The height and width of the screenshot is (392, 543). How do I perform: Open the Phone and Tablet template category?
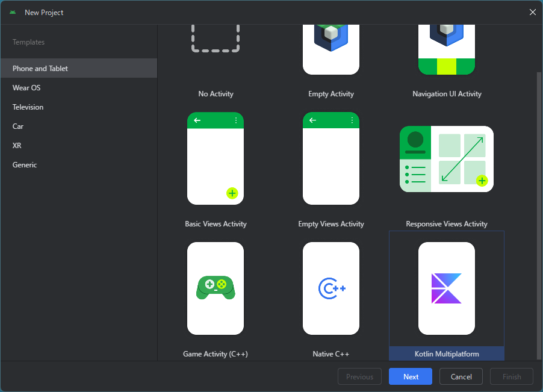79,68
